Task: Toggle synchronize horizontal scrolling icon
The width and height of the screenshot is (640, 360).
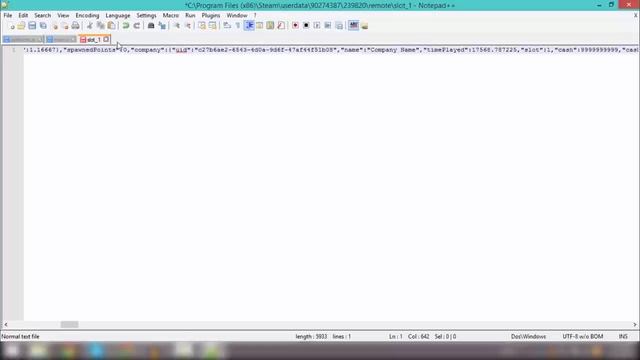Action: coord(213,26)
